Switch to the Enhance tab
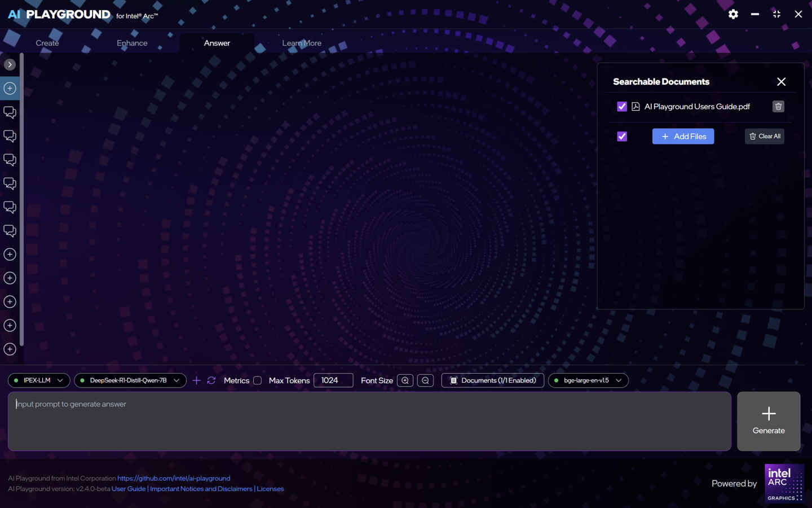812x508 pixels. pos(132,43)
